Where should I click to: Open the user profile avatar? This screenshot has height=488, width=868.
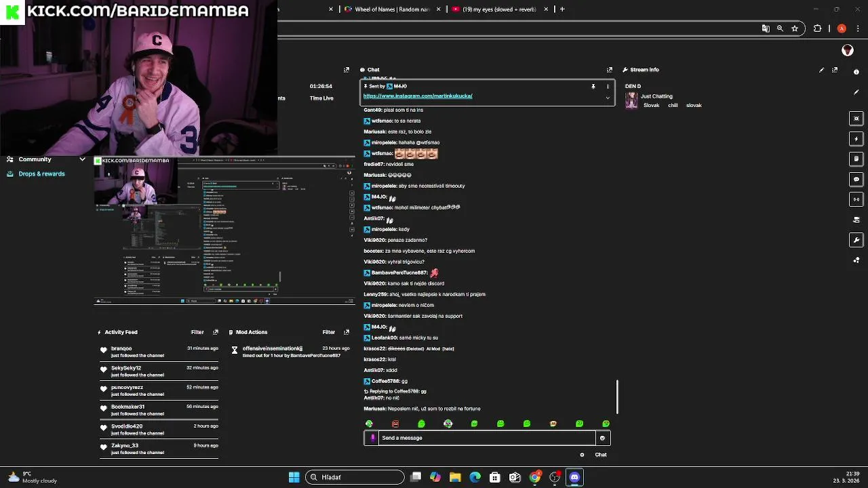point(847,50)
